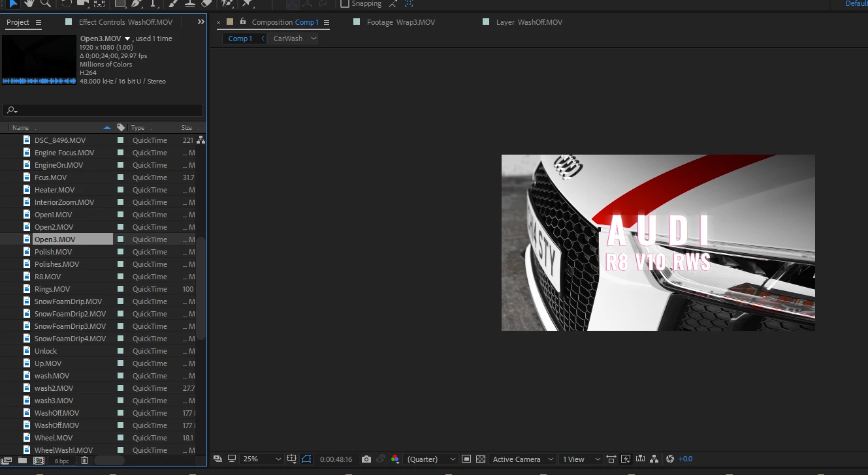868x475 pixels.
Task: Toggle the Transparency Grid
Action: (x=481, y=459)
